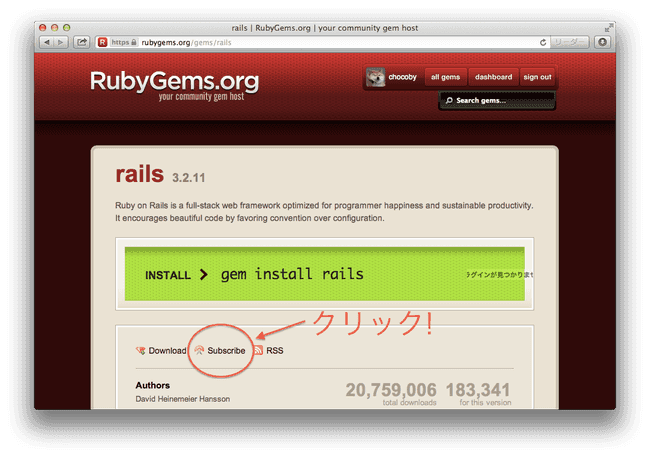Click the Subscribe link

click(226, 351)
